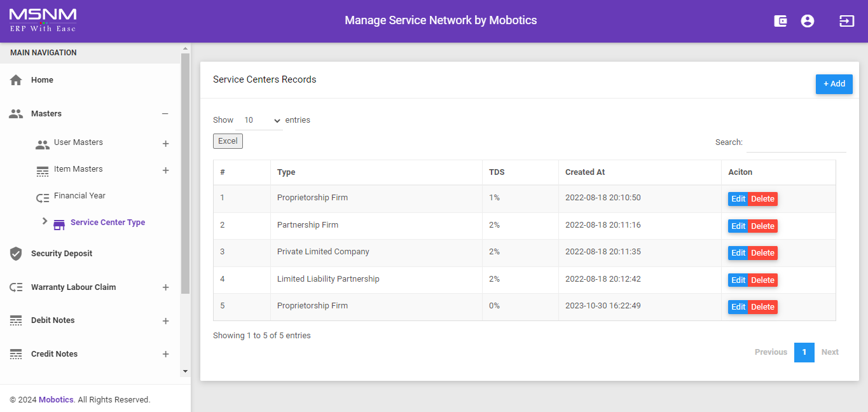Delete the Partnership Firm record
The height and width of the screenshot is (412, 868).
click(762, 226)
